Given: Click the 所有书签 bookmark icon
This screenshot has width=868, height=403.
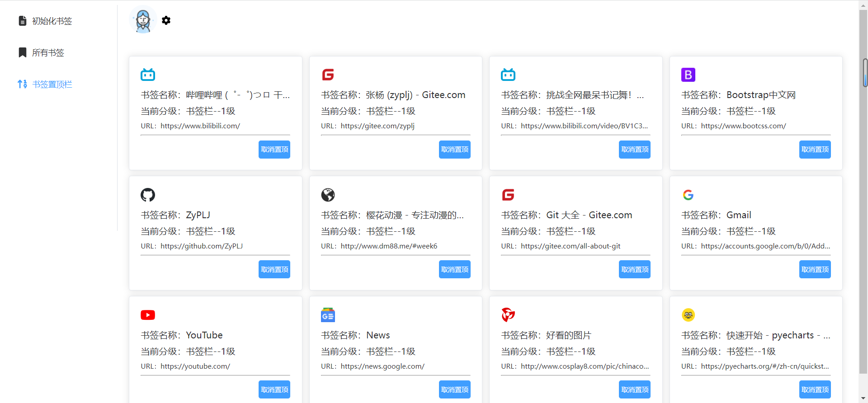Looking at the screenshot, I should click(22, 52).
